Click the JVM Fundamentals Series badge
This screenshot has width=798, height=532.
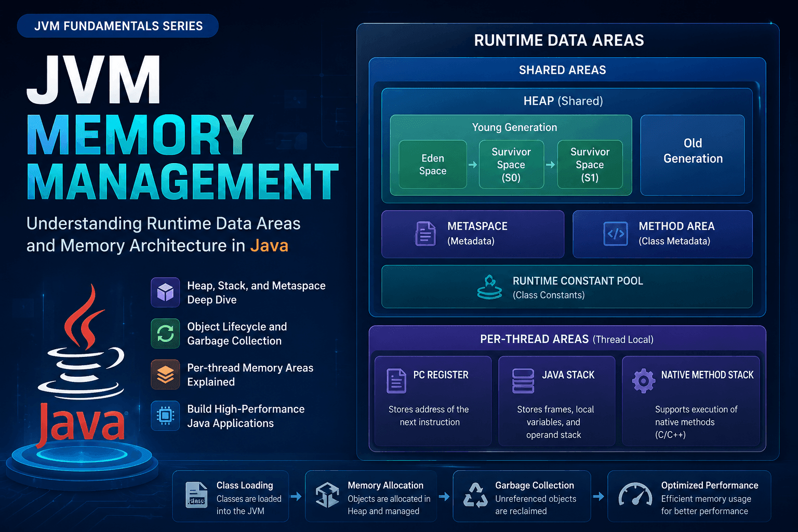(x=118, y=26)
